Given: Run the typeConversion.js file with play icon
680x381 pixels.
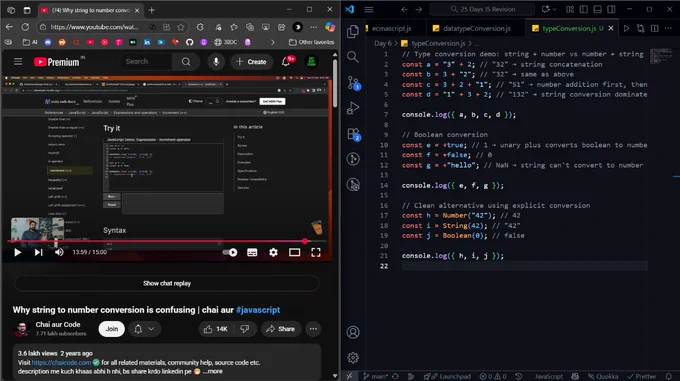Looking at the screenshot, I should point(626,28).
